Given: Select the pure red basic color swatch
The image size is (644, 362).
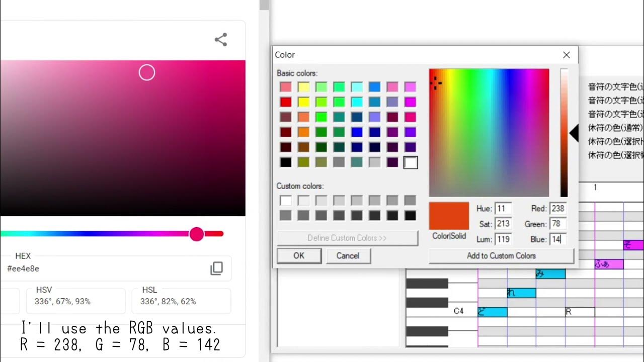Looking at the screenshot, I should click(286, 102).
